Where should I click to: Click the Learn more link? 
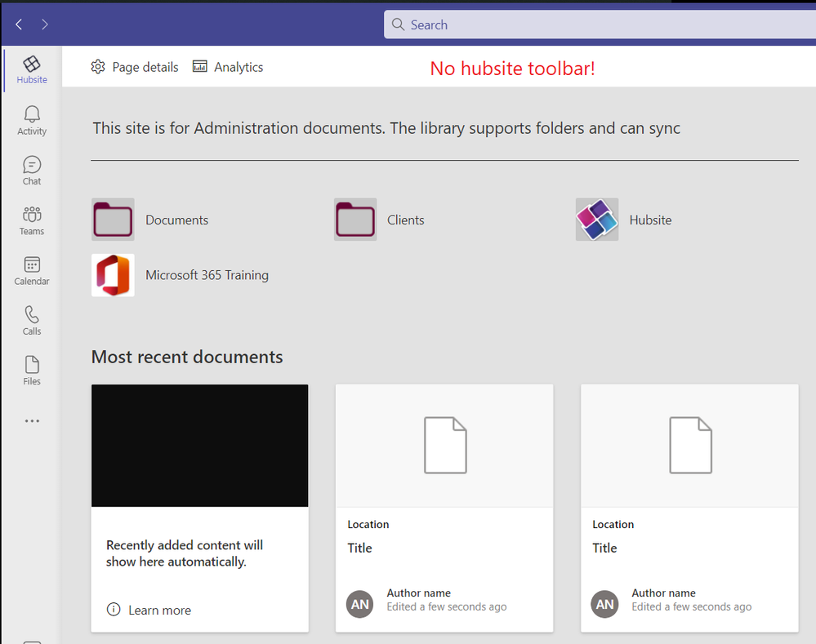160,611
